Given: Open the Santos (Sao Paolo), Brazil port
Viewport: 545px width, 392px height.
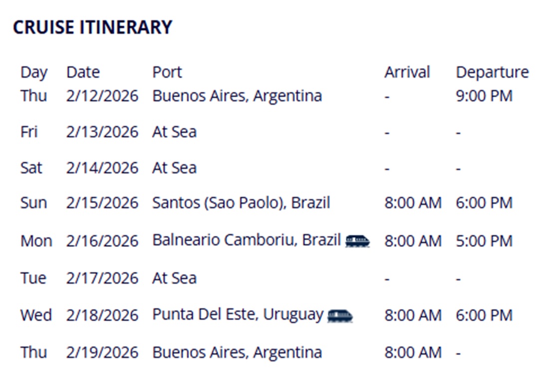Looking at the screenshot, I should (x=241, y=203).
